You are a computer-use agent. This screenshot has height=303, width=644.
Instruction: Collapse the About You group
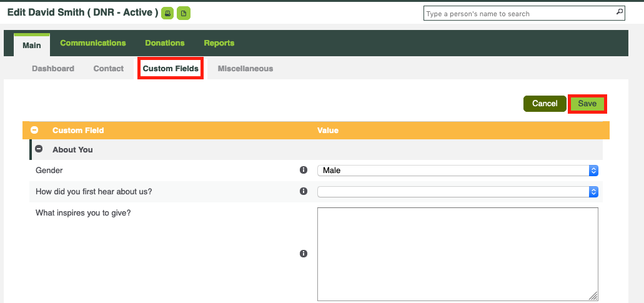pyautogui.click(x=39, y=149)
